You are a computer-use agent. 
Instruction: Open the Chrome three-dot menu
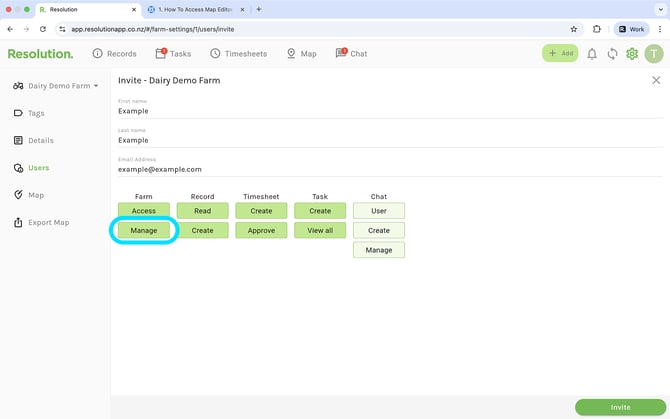coord(660,29)
